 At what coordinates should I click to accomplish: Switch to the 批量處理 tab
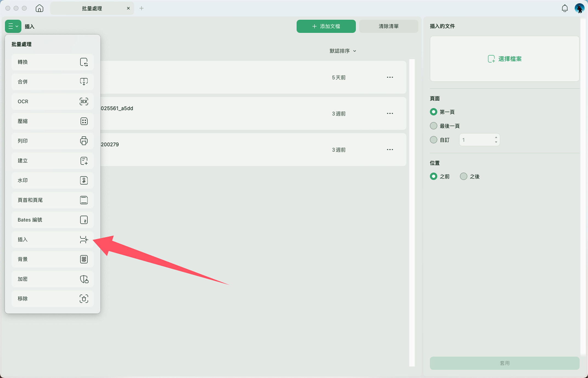(x=92, y=8)
